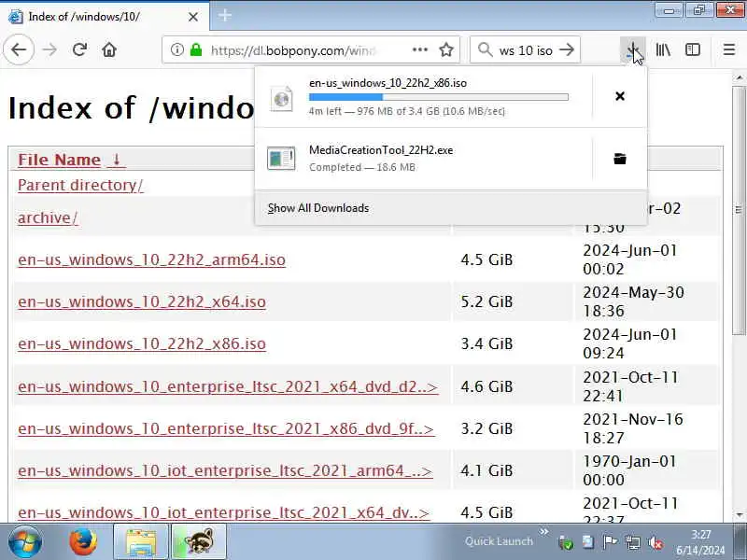747x560 pixels.
Task: Download en-us_windows_10_22h2_arm64.iso
Action: coord(151,260)
